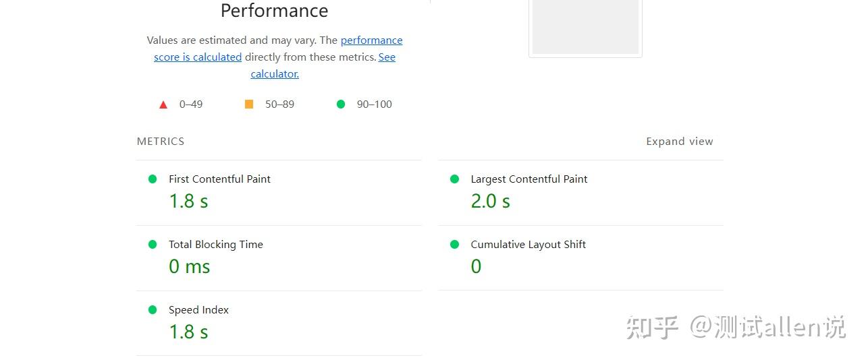The height and width of the screenshot is (362, 868).
Task: Click green dot beside First Contentful Paint
Action: pos(153,179)
